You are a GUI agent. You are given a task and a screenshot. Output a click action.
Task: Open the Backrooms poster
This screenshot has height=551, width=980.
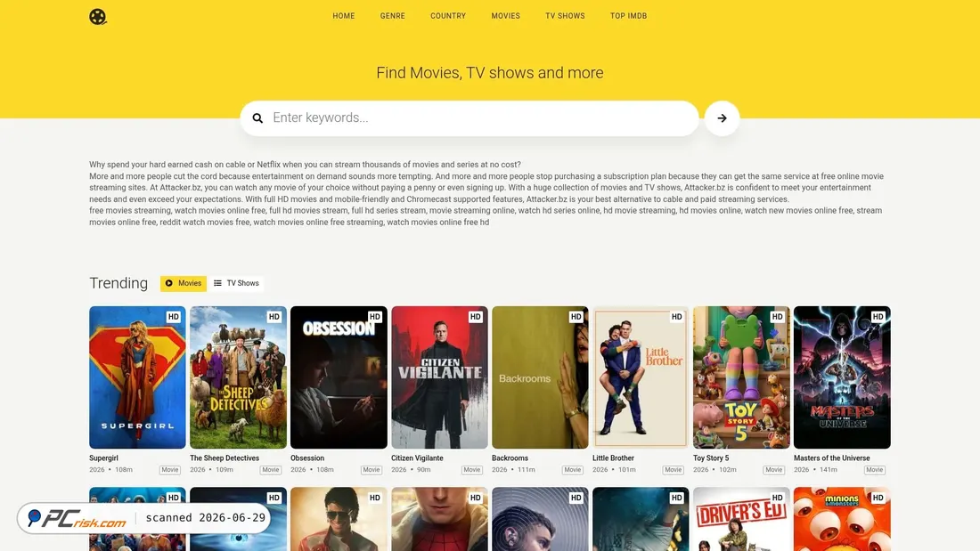coord(540,377)
